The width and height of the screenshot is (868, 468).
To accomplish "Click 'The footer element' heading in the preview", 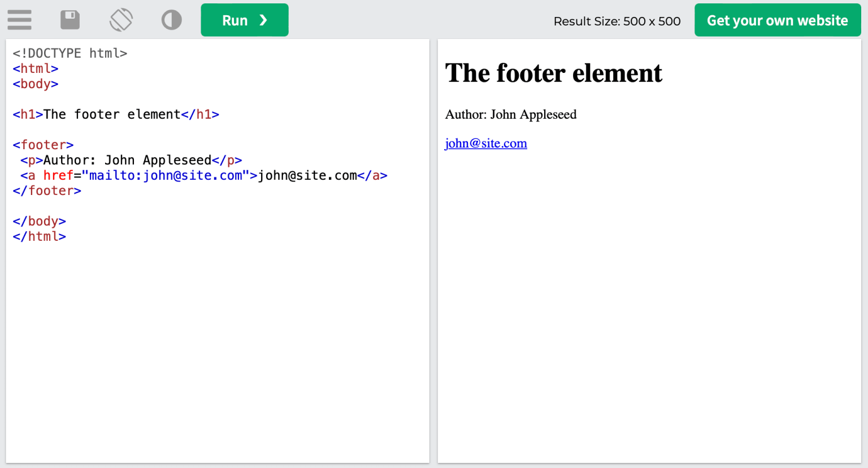I will click(x=553, y=73).
